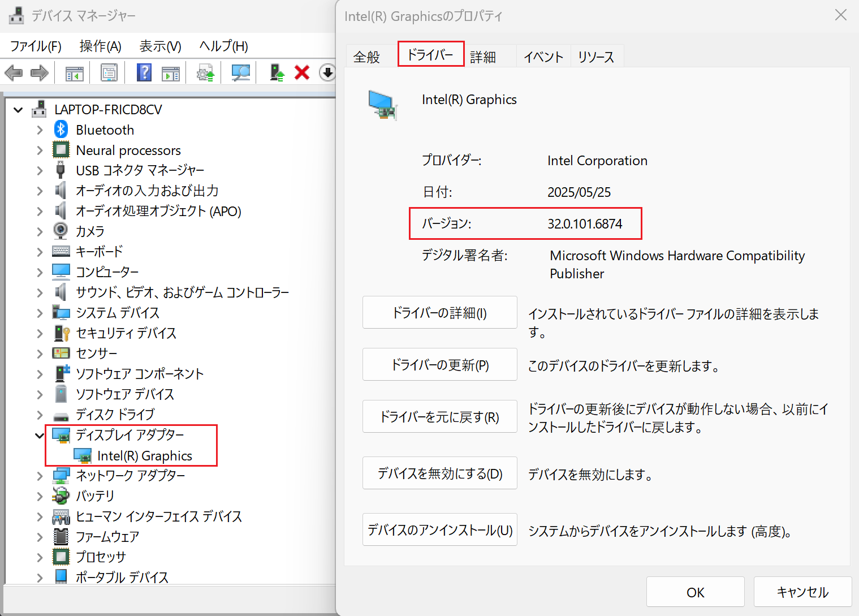Open the Properties toolbar icon
The image size is (859, 616).
[x=109, y=72]
